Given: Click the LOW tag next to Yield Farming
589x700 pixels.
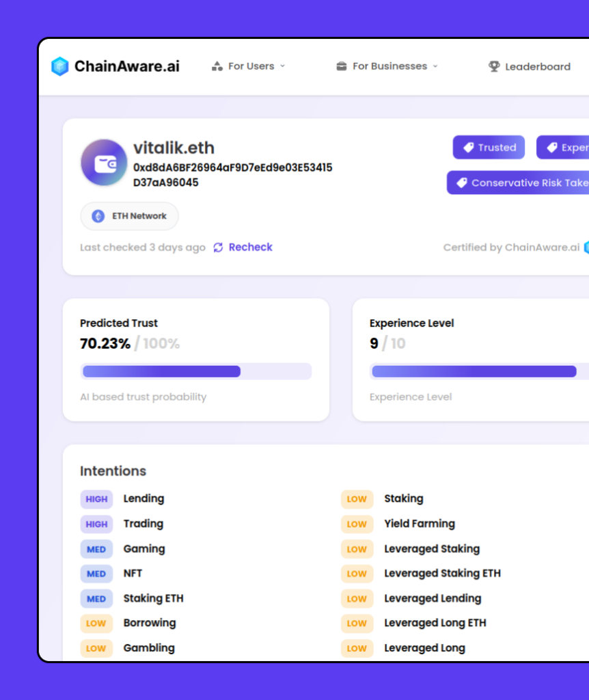Looking at the screenshot, I should (357, 524).
